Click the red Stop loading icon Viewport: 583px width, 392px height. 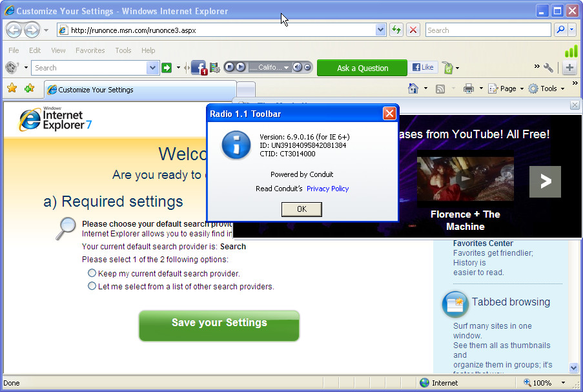[413, 30]
